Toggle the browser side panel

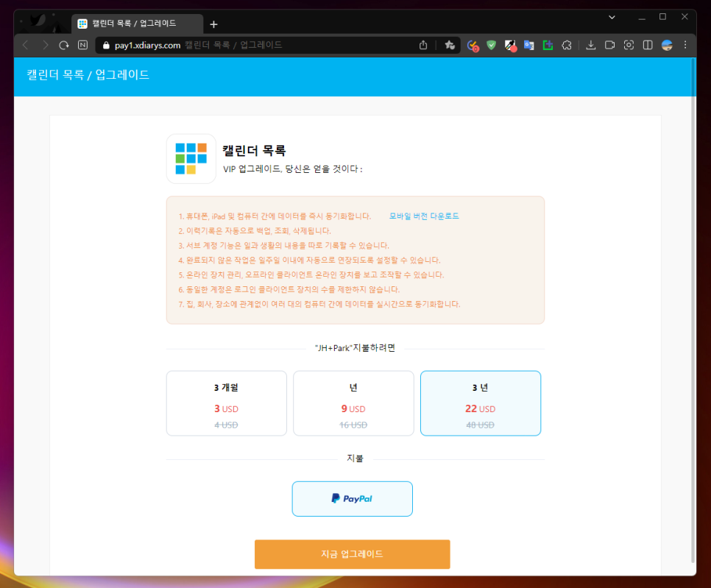(648, 45)
